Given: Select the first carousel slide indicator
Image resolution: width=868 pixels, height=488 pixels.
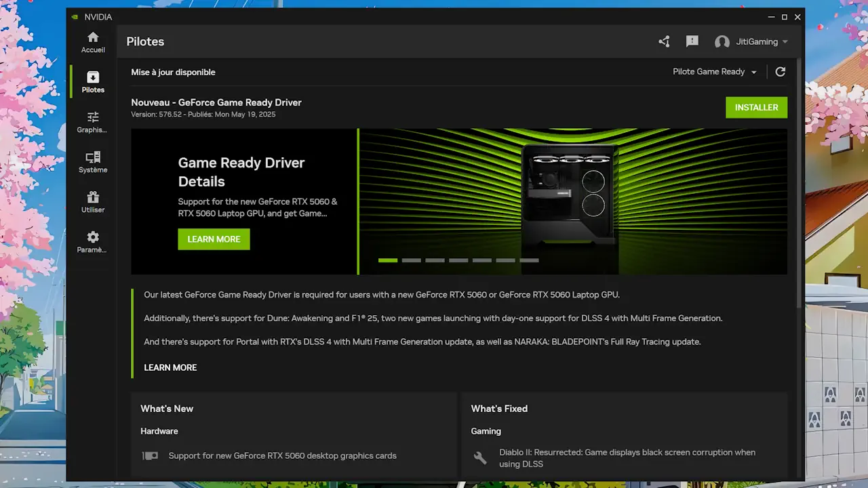Looking at the screenshot, I should tap(388, 260).
